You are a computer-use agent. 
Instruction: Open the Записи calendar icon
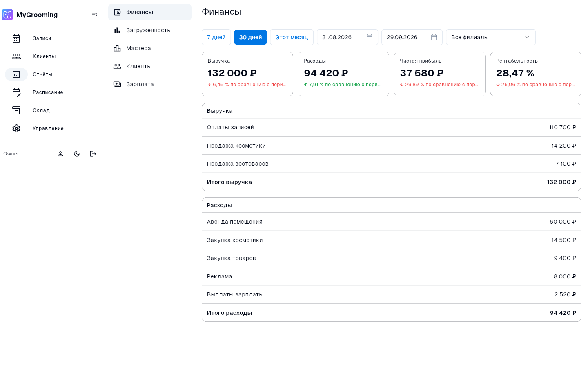16,38
